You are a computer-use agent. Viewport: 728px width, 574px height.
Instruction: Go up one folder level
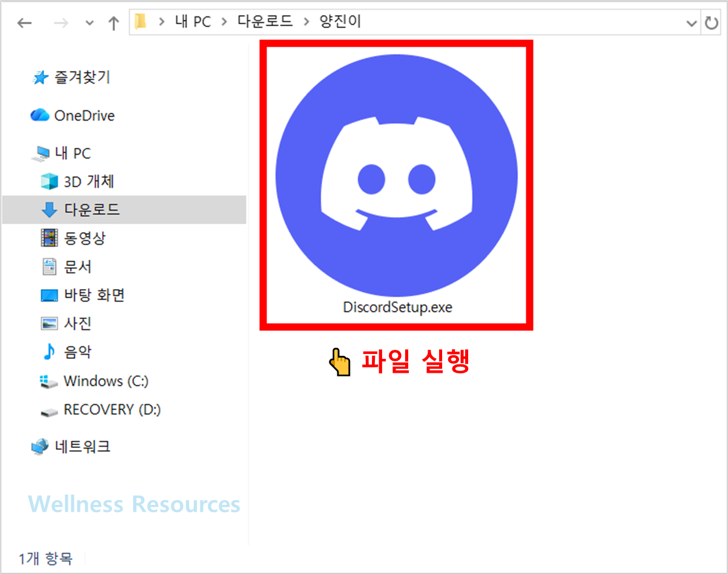113,23
